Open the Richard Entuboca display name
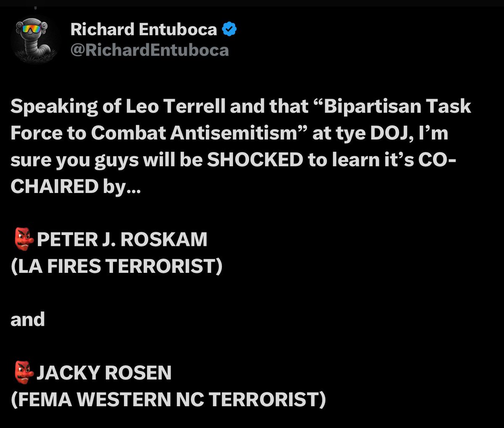Screen dimensions: 504x428 (x=144, y=29)
